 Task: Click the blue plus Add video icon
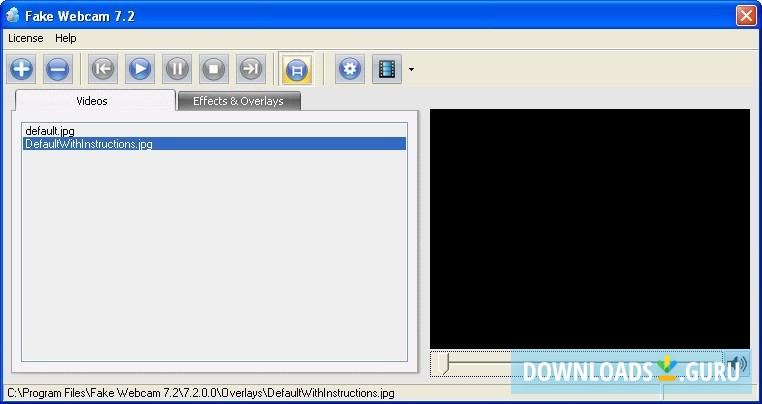pyautogui.click(x=21, y=69)
